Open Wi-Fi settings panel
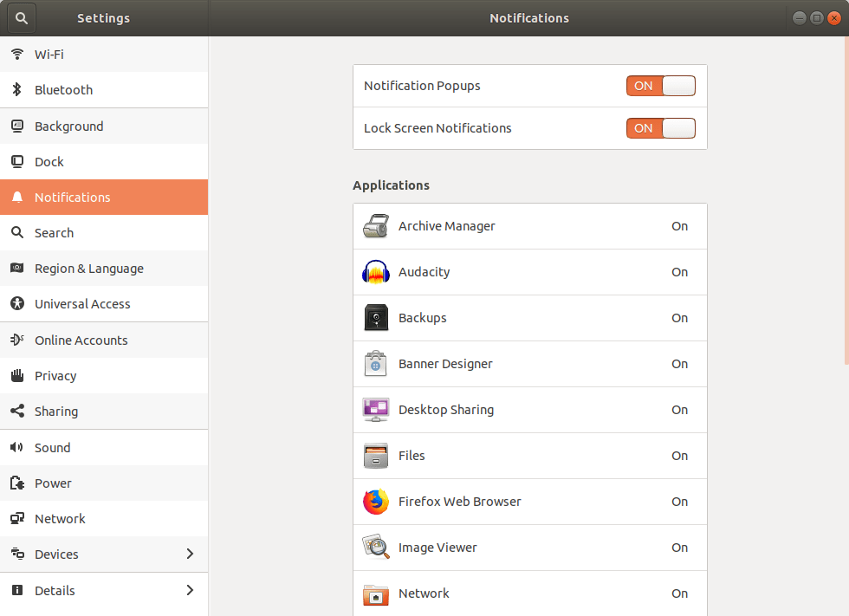Image resolution: width=849 pixels, height=616 pixels. pos(49,55)
